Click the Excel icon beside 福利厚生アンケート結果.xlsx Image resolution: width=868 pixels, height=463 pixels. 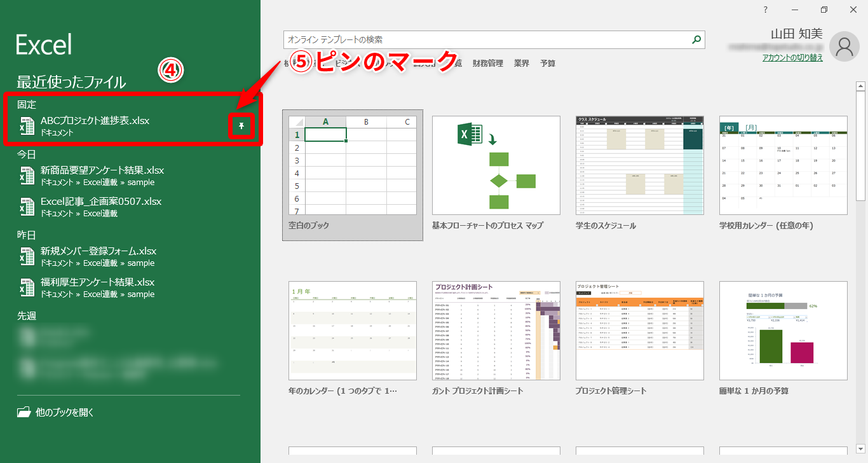tap(27, 287)
